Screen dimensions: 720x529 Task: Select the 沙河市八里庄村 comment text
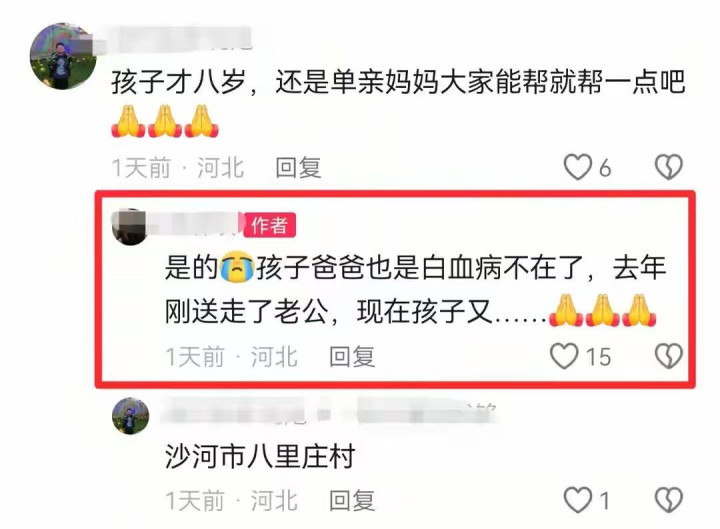[x=260, y=456]
